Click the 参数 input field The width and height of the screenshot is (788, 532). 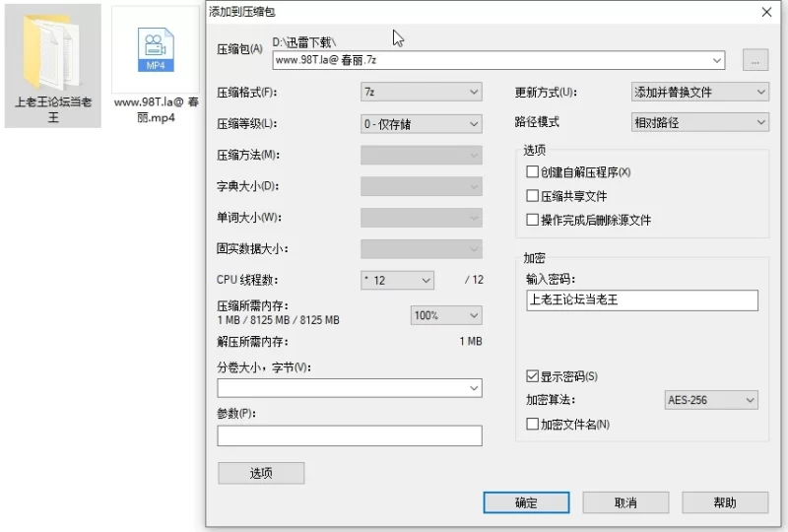click(350, 435)
